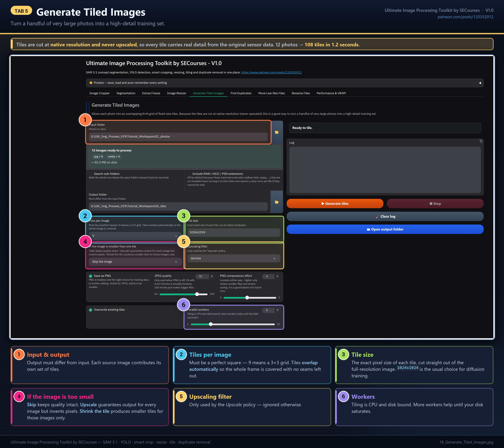This screenshot has width=504, height=448.
Task: Click '12 images ready to process' text
Action: click(111, 150)
